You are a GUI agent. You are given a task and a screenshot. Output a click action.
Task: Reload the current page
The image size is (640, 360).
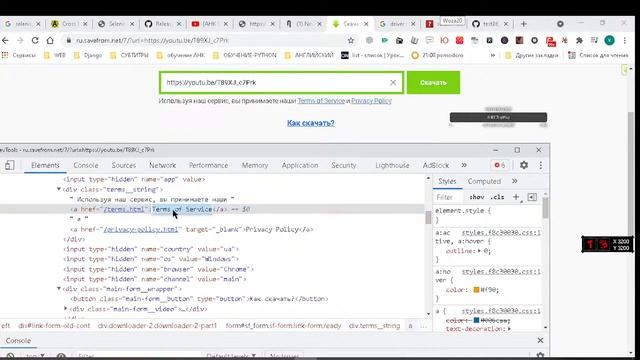tap(35, 40)
